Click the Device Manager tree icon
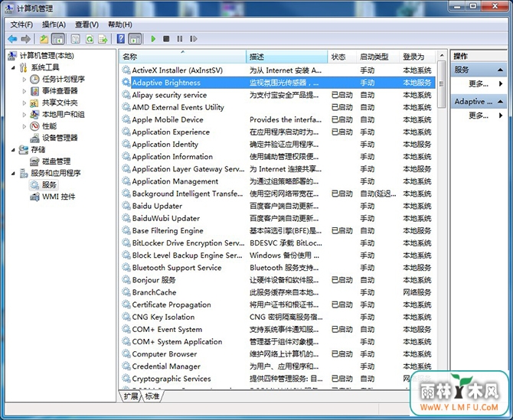The image size is (513, 420). (34, 138)
